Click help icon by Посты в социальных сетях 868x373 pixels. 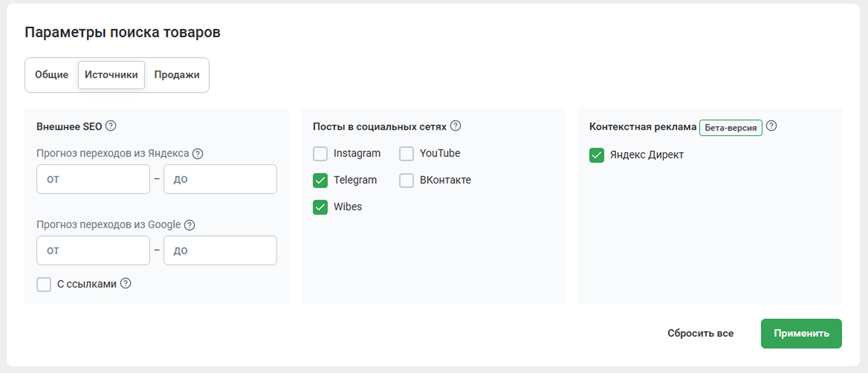pyautogui.click(x=456, y=126)
